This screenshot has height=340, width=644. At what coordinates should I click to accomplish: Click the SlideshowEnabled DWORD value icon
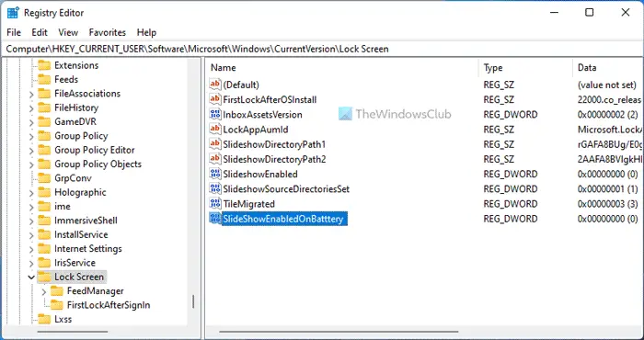(x=215, y=174)
